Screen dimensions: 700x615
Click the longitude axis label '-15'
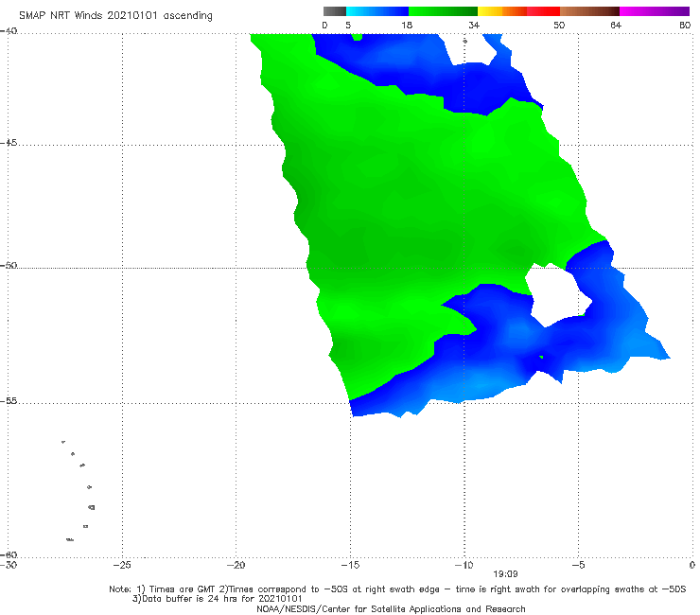pos(350,565)
